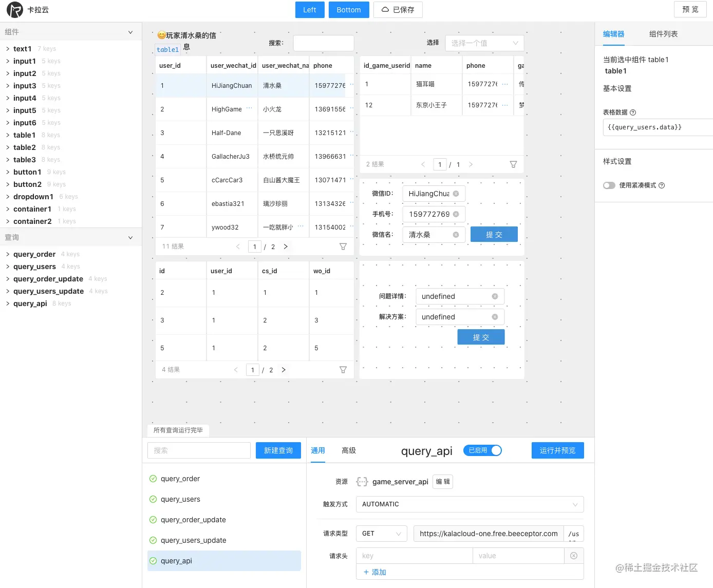This screenshot has width=713, height=588.
Task: Click the filter icon under the 4 结果 table
Action: 343,370
